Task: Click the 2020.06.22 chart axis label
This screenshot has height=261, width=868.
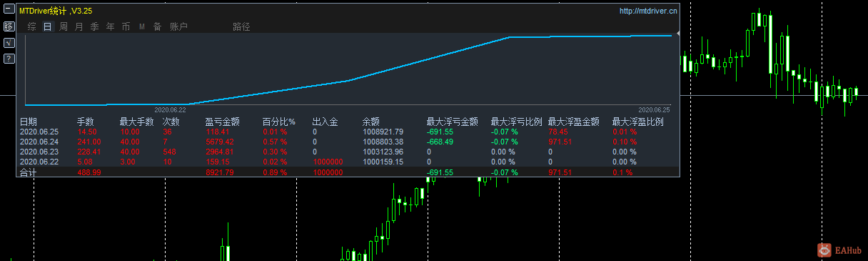Action: (x=170, y=109)
